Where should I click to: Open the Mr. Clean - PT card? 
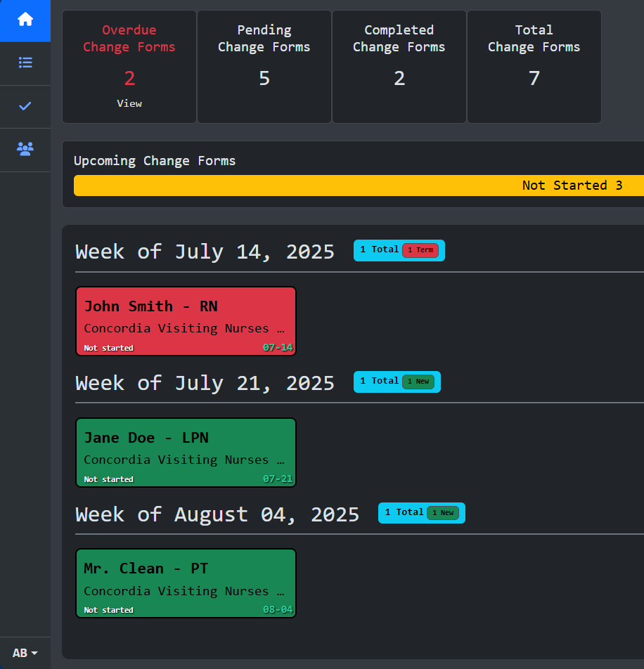pos(186,583)
